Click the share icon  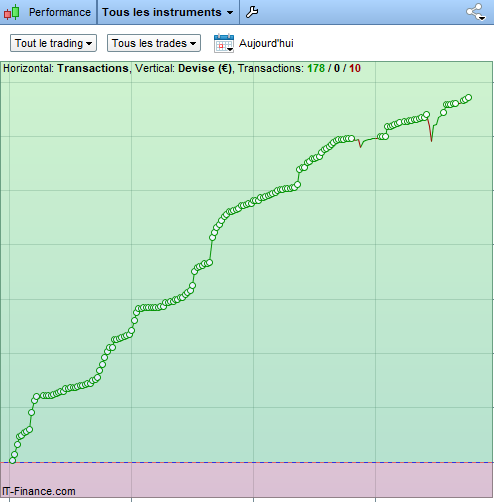[476, 12]
